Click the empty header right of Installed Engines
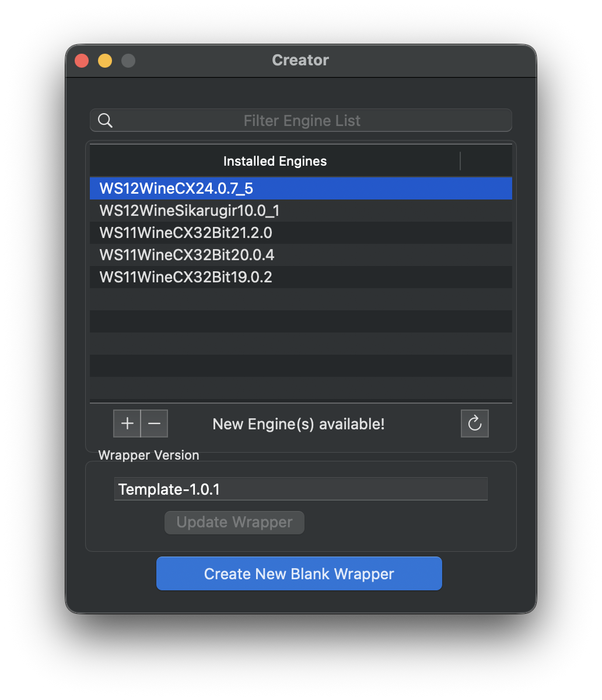 click(x=486, y=161)
